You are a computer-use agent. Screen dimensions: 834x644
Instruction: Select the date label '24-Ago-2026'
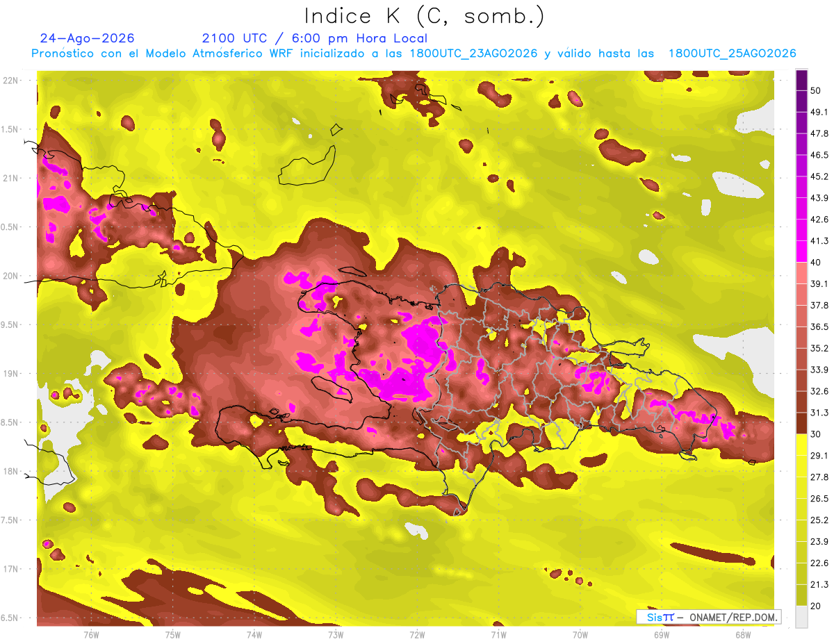click(88, 38)
